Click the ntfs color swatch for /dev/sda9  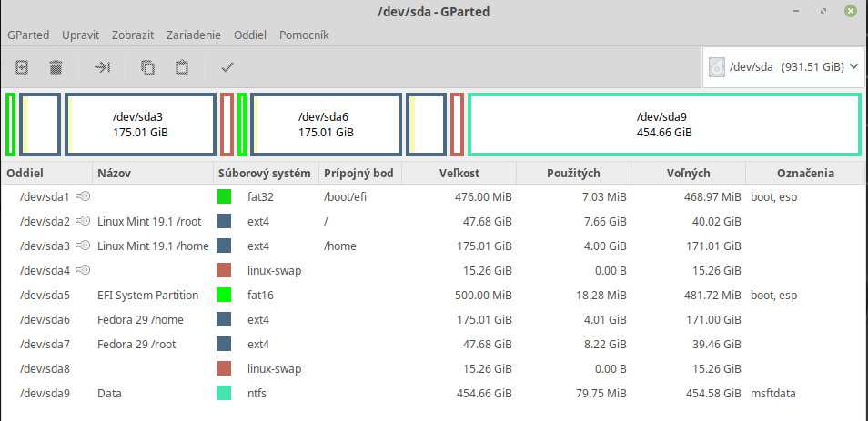coord(224,393)
